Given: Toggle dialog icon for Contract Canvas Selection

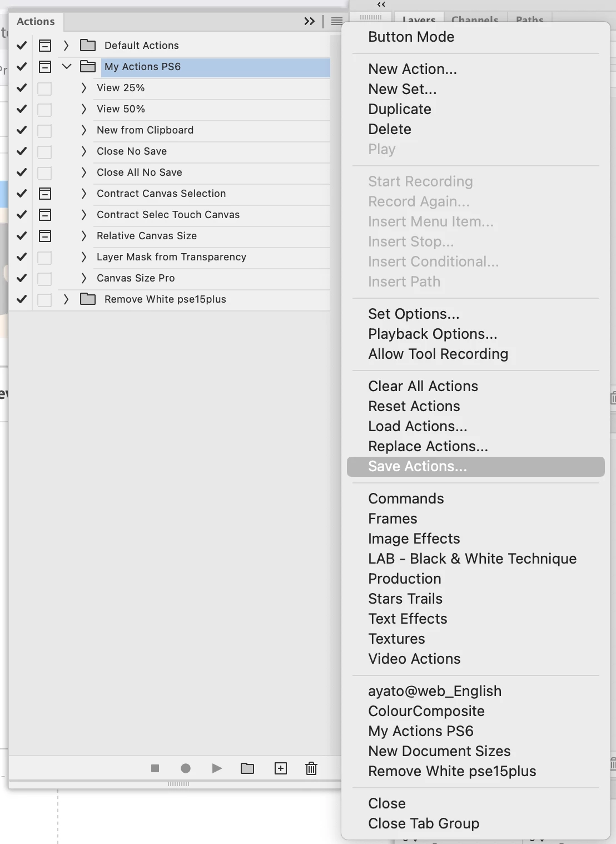Looking at the screenshot, I should [x=45, y=193].
